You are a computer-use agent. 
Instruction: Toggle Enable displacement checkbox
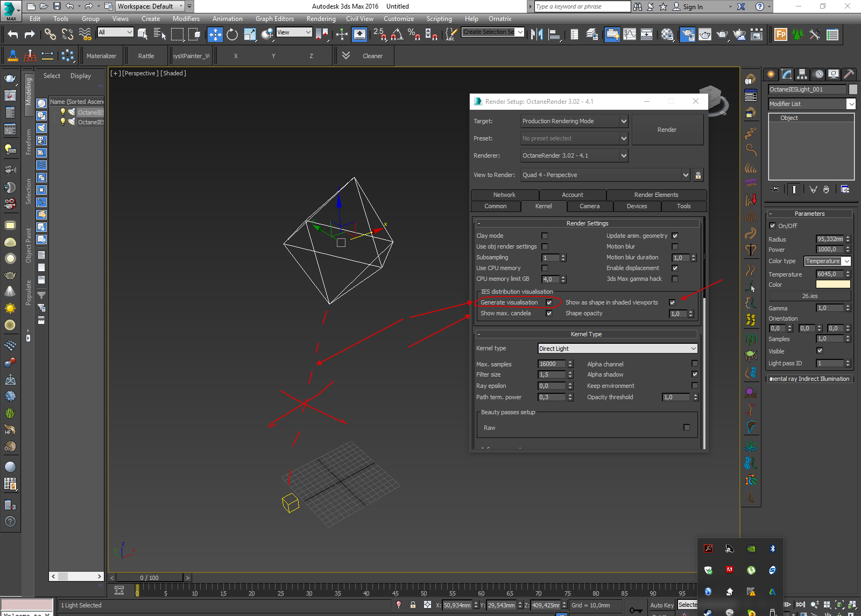675,268
